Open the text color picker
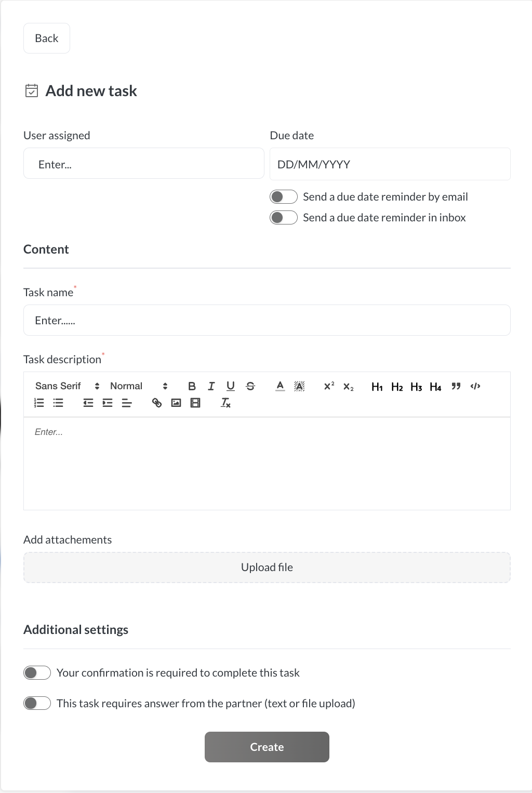 click(x=280, y=386)
